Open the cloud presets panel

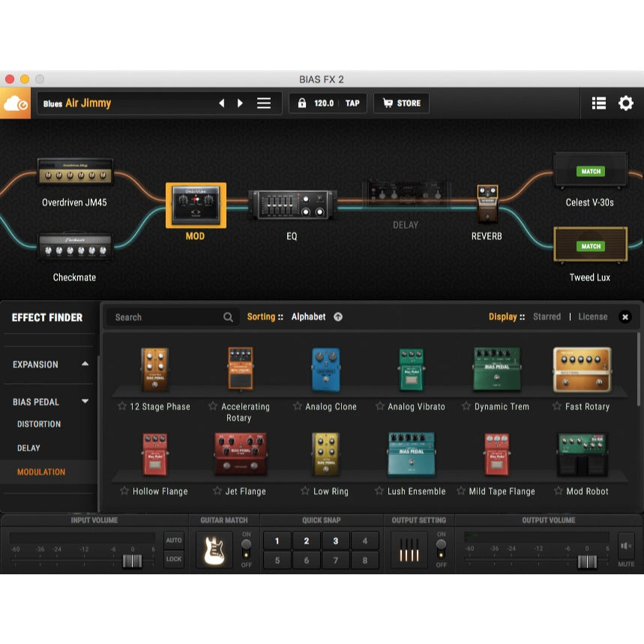pos(16,103)
